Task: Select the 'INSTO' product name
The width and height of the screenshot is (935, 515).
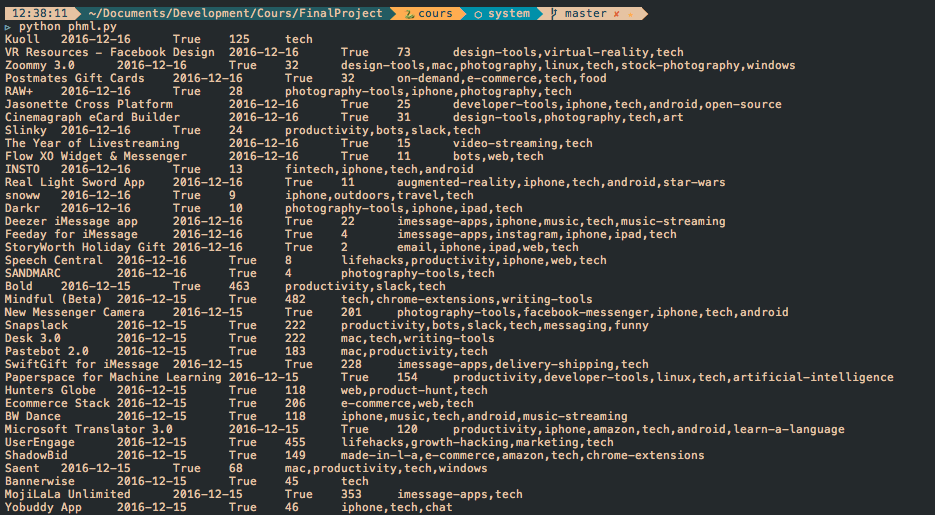Action: coord(22,169)
